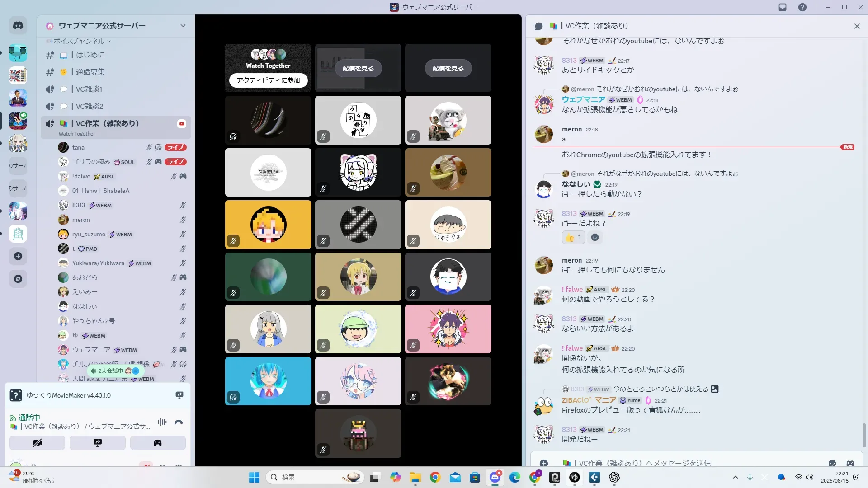Open the Discord inbox icon in title bar
Screen dimensions: 868x488
tap(783, 7)
